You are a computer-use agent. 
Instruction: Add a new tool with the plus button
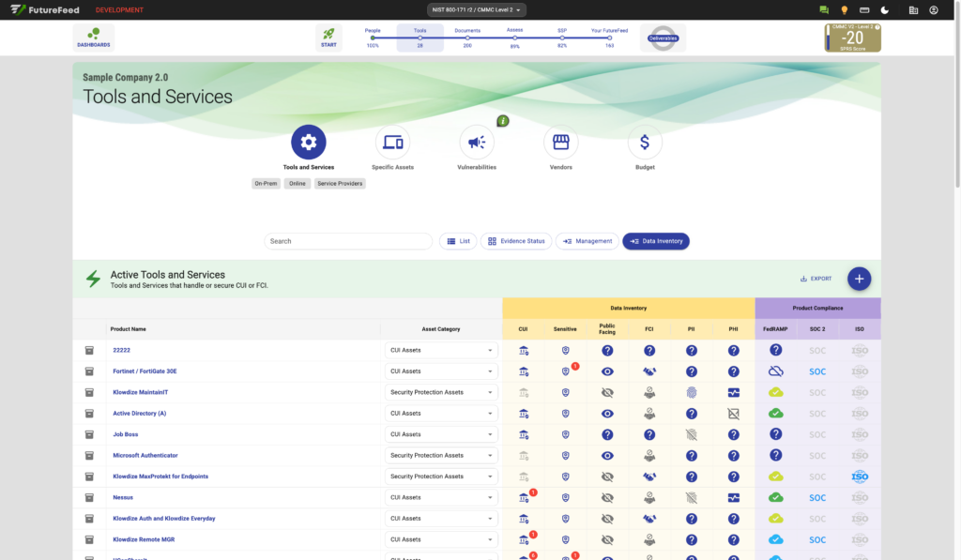click(x=860, y=279)
